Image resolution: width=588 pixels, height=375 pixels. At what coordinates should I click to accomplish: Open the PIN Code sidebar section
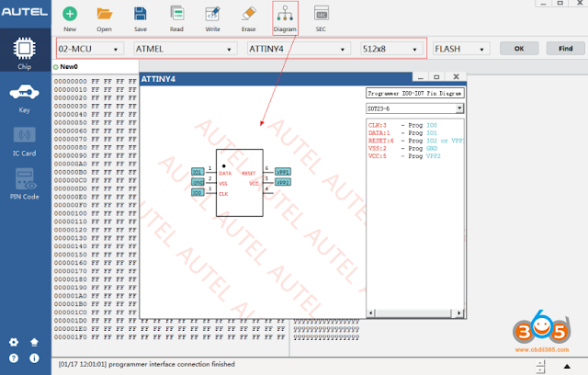[25, 184]
